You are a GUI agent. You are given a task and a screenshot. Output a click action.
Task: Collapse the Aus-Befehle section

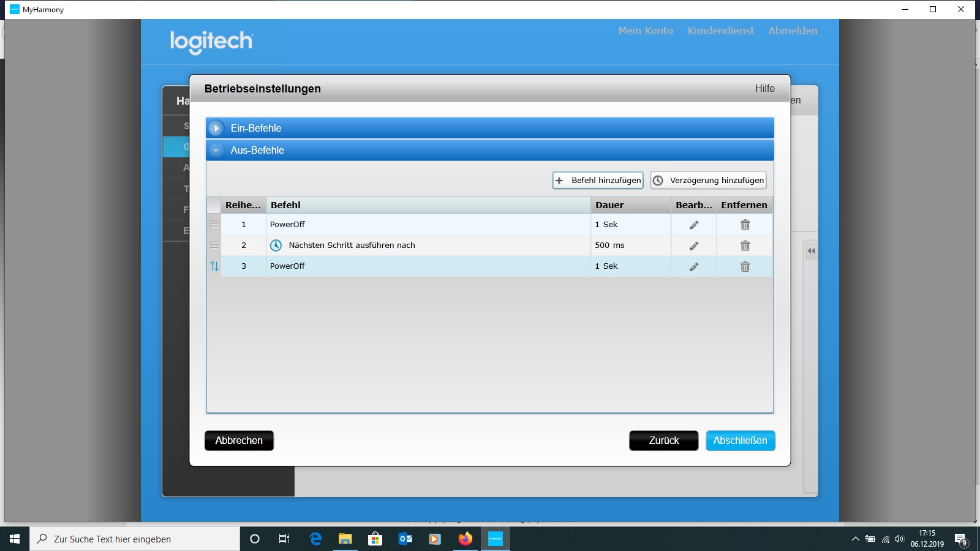coord(216,151)
